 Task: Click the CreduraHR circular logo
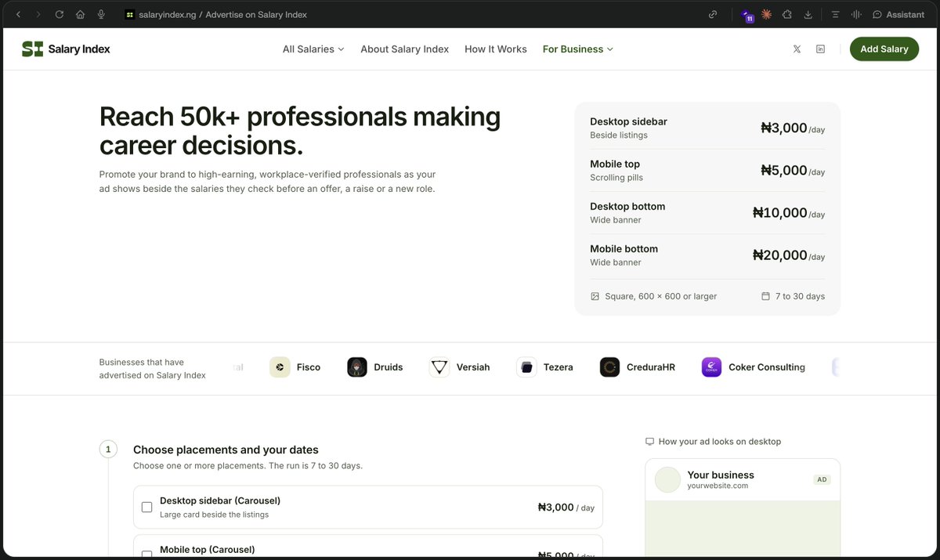(609, 367)
